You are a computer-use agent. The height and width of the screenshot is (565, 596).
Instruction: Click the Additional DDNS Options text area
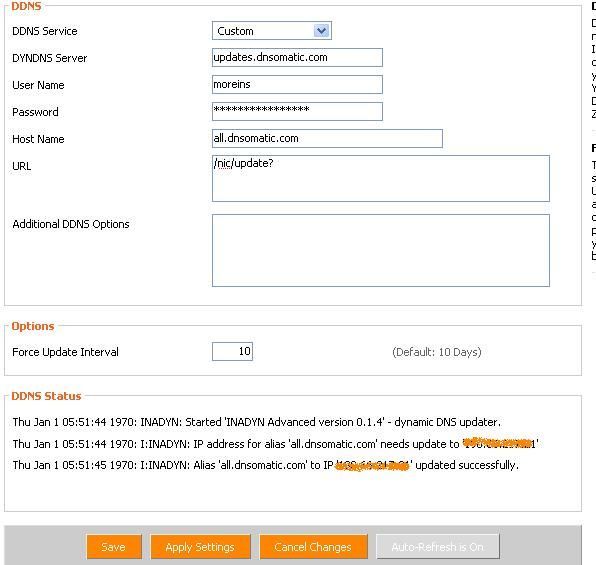click(381, 251)
